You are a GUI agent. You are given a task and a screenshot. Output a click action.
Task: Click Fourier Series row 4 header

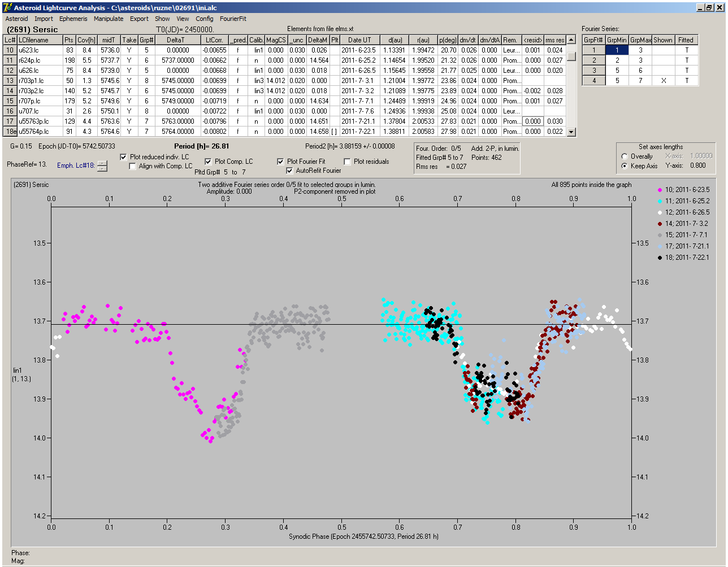click(594, 81)
